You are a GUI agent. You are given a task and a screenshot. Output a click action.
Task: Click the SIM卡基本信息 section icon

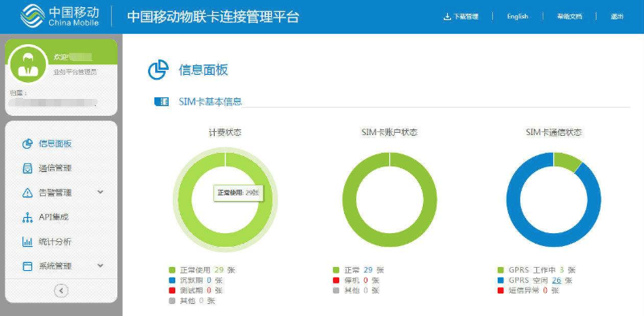click(162, 101)
